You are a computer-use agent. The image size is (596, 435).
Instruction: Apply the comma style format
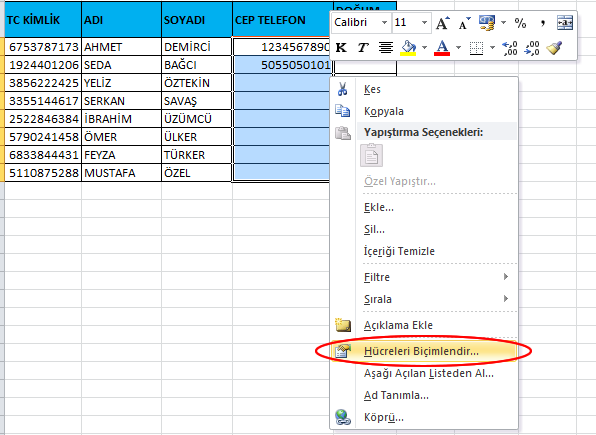543,23
